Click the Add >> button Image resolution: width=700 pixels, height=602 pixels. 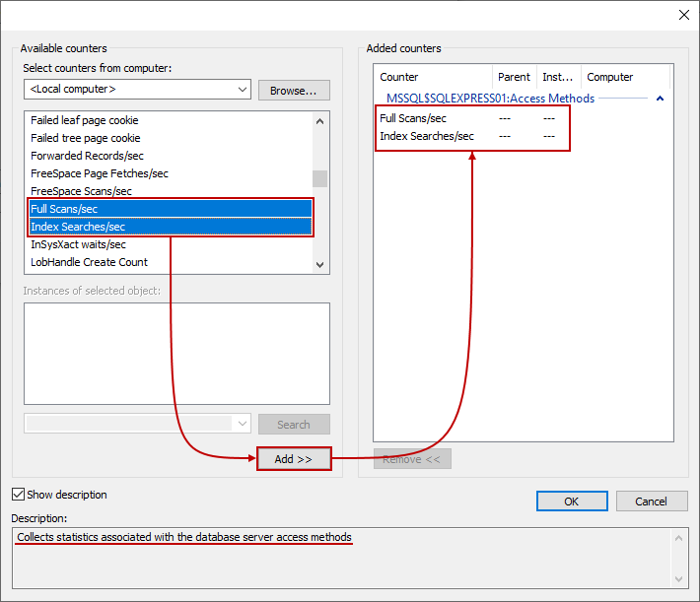point(294,459)
